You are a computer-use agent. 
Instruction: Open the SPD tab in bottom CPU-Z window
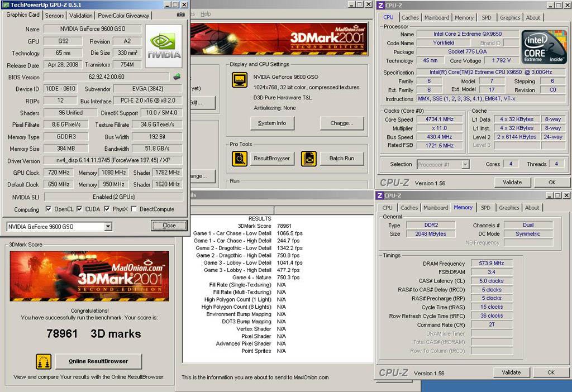point(485,208)
